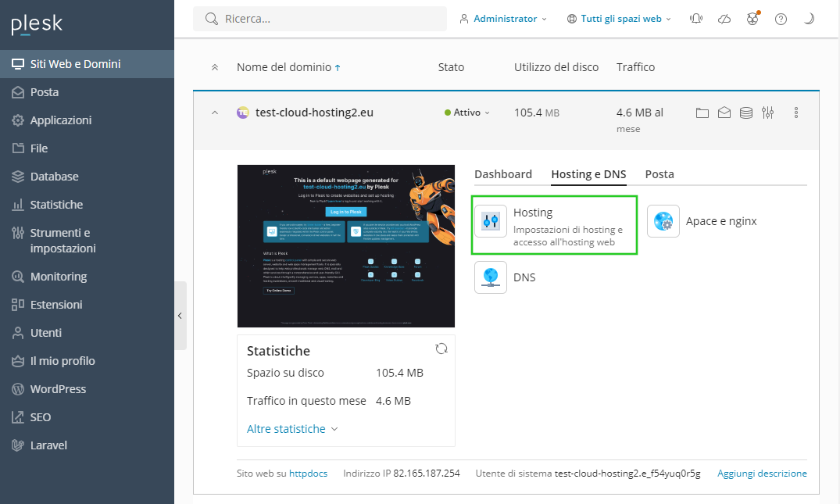Open Apace e nginx settings
The height and width of the screenshot is (504, 840).
[x=721, y=221]
